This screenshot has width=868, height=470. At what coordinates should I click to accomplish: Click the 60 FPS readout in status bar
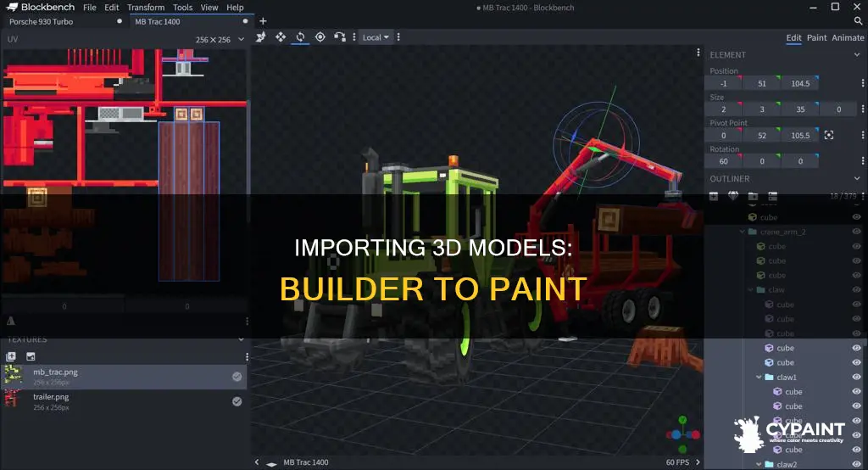click(677, 462)
